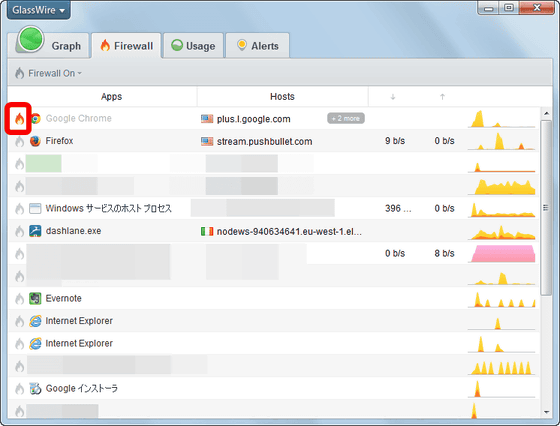
Task: Click the dashlane.exe traffic mini graph
Action: click(x=501, y=232)
